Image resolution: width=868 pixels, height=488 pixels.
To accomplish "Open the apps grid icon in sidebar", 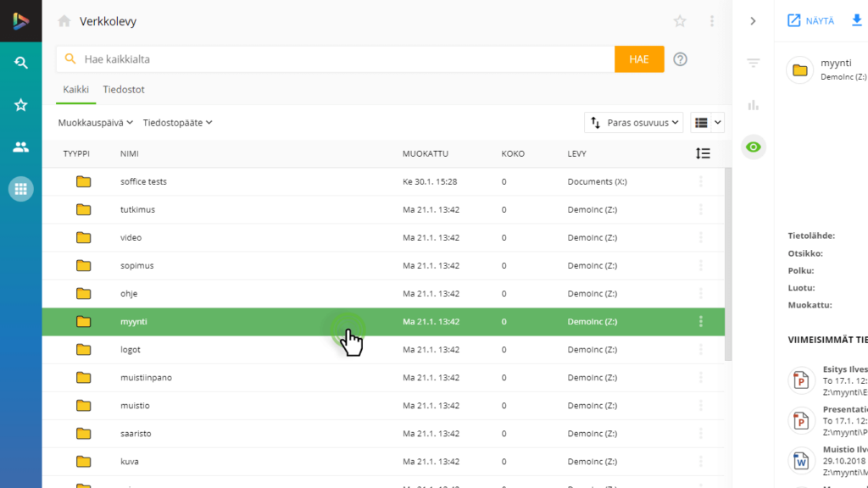I will [x=21, y=189].
